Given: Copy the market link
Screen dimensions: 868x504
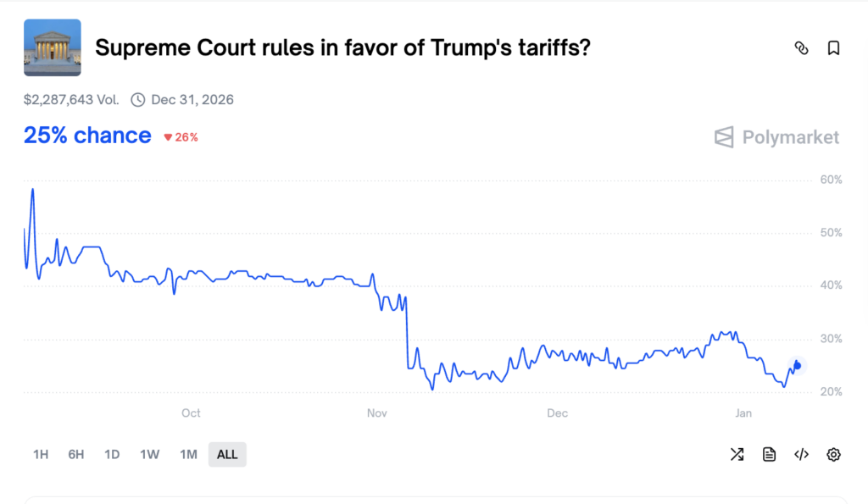Looking at the screenshot, I should (x=801, y=48).
